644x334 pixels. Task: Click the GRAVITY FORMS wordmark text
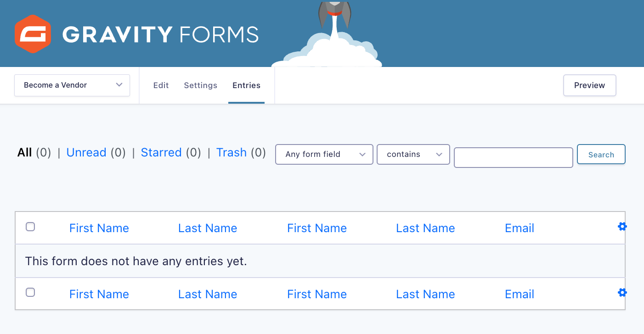[160, 34]
